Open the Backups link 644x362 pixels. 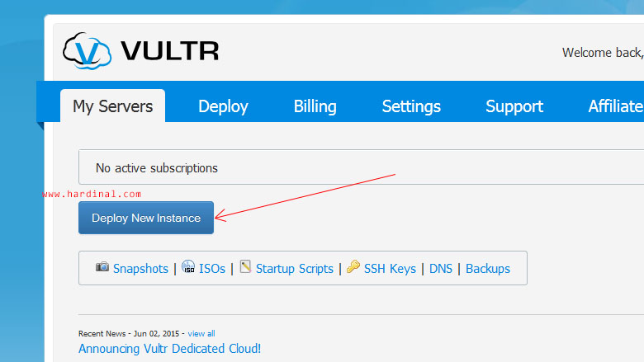[488, 269]
